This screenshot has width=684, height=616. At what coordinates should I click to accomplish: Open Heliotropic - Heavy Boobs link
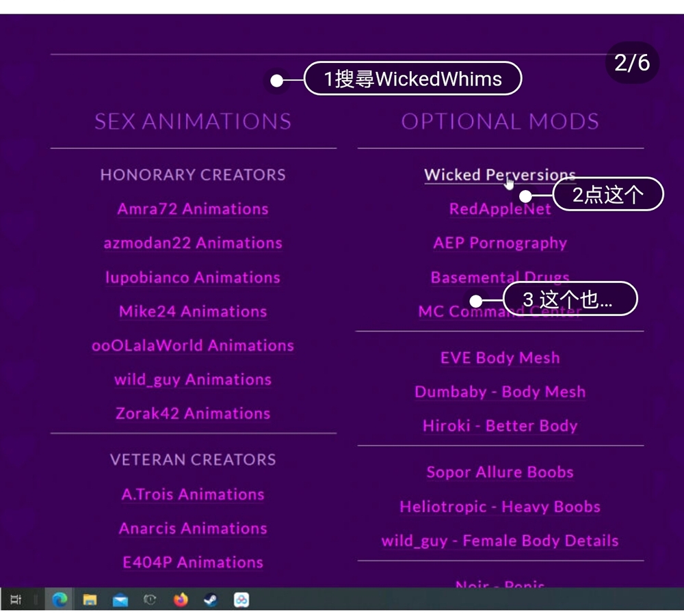[x=500, y=507]
